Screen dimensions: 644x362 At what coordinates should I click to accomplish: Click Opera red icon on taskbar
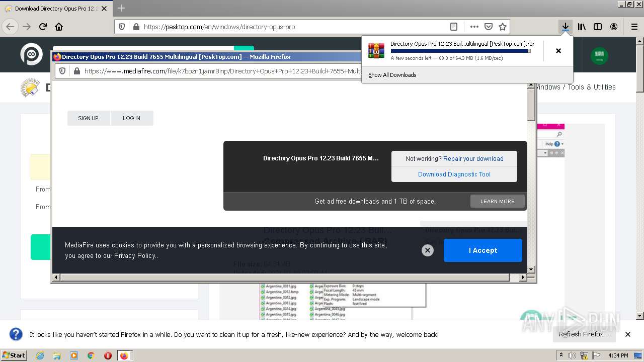tap(108, 355)
